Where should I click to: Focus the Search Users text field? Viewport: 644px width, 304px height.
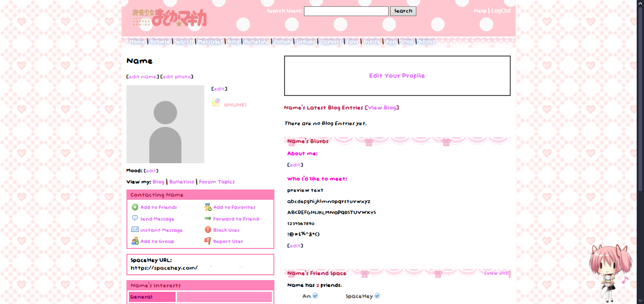tap(346, 11)
